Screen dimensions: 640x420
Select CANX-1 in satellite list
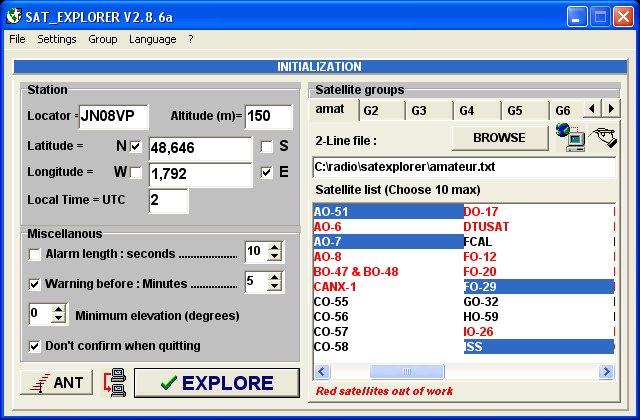click(389, 287)
